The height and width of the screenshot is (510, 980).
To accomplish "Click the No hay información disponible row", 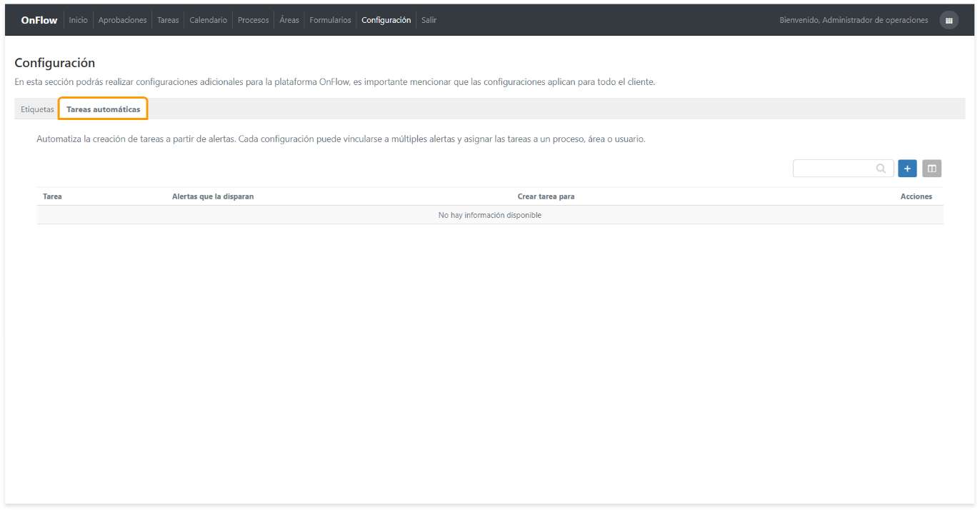I will point(490,215).
